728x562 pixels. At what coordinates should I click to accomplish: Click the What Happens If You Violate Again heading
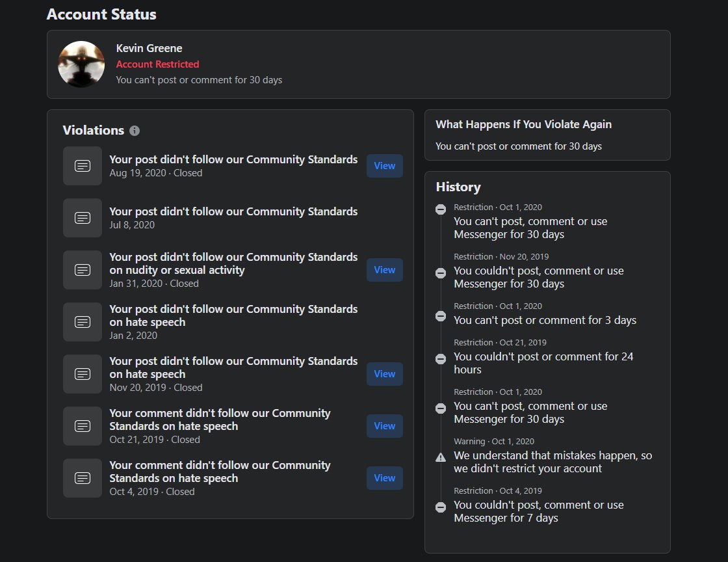click(524, 124)
